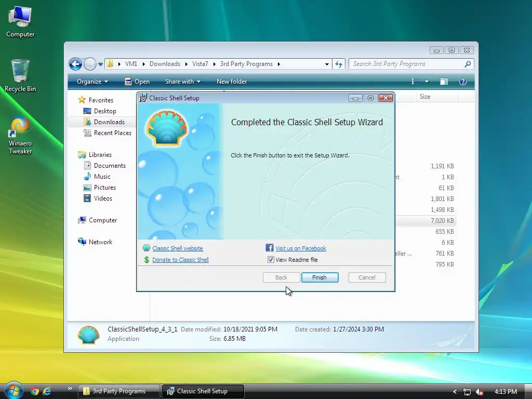Open the Share with menu
This screenshot has height=399, width=532.
(182, 82)
